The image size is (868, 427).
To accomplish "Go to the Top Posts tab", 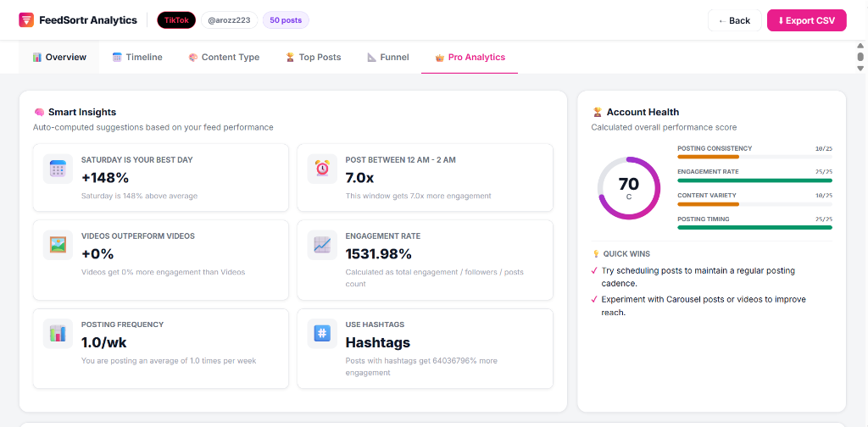I will (314, 57).
